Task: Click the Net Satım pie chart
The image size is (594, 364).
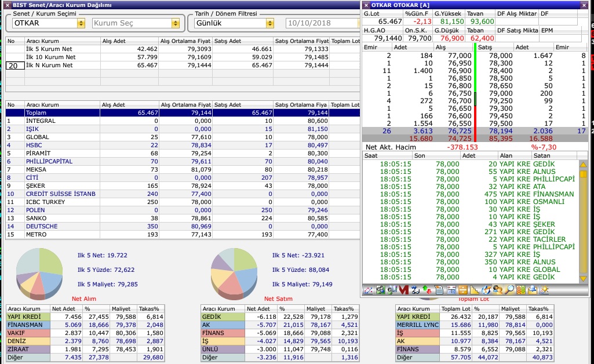Action: (x=234, y=274)
